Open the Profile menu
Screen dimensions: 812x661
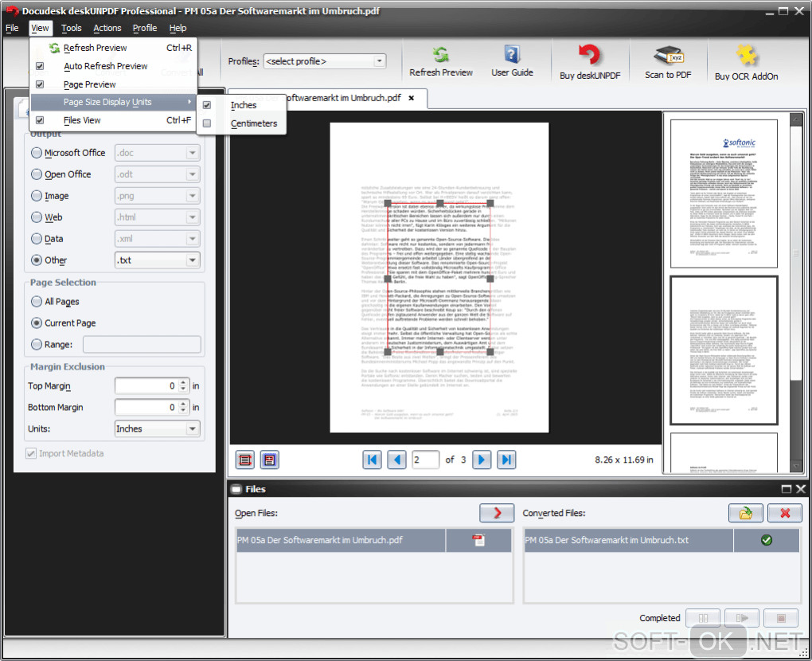coord(144,28)
